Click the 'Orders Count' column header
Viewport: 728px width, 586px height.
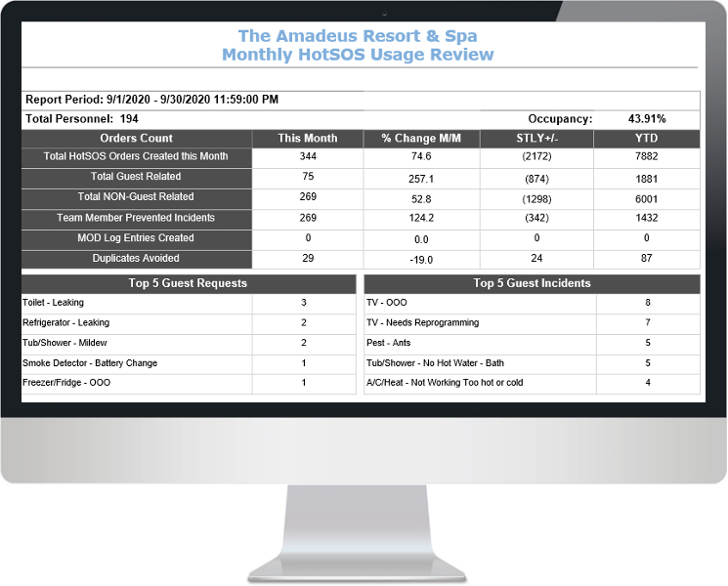pyautogui.click(x=136, y=139)
